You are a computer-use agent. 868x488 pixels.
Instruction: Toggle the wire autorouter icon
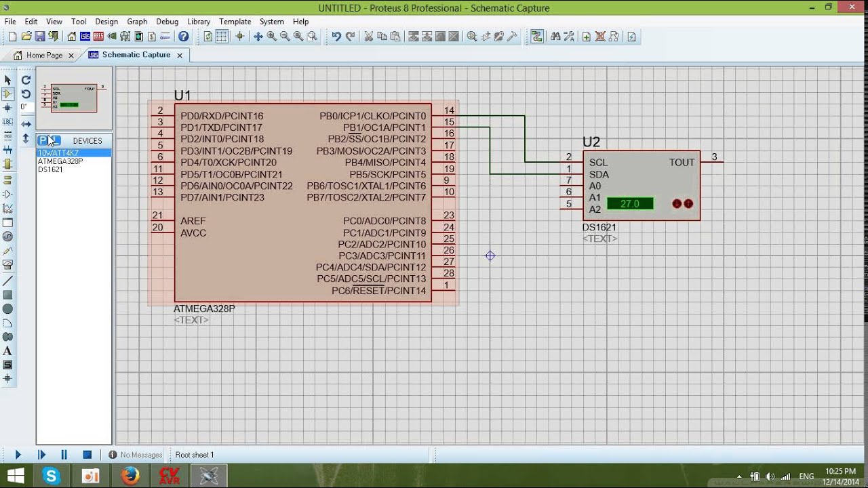click(x=537, y=37)
